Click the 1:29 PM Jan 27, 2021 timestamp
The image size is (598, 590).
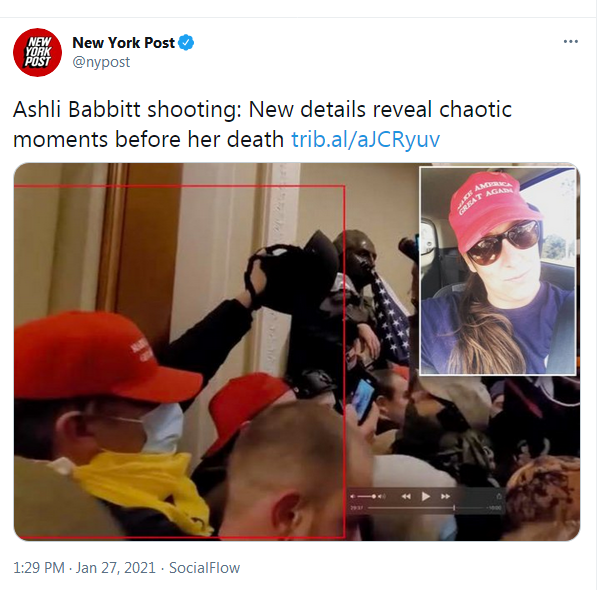point(84,568)
